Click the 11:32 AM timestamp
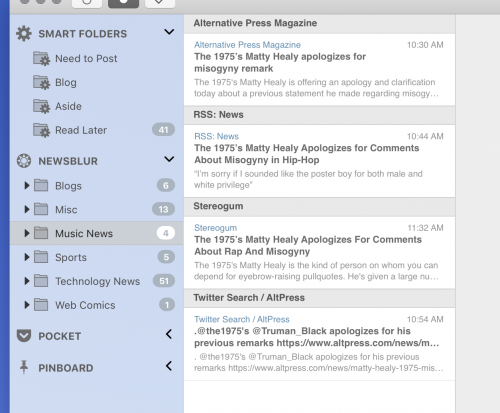 pos(425,228)
